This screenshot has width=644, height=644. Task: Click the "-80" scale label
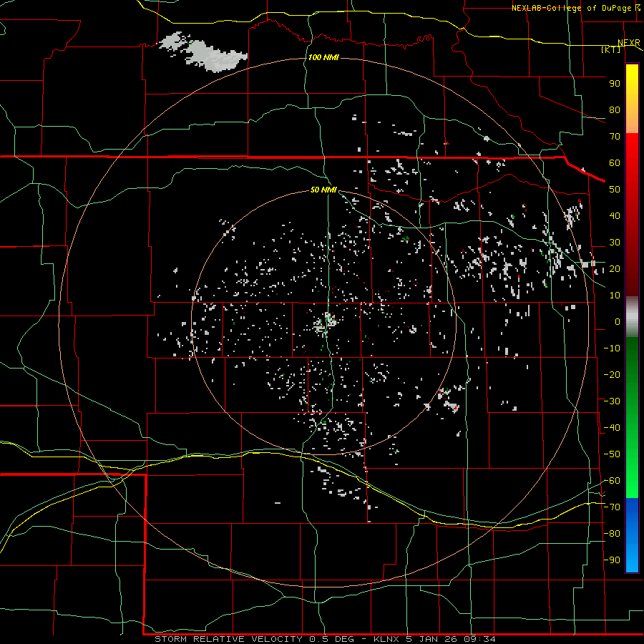click(612, 534)
